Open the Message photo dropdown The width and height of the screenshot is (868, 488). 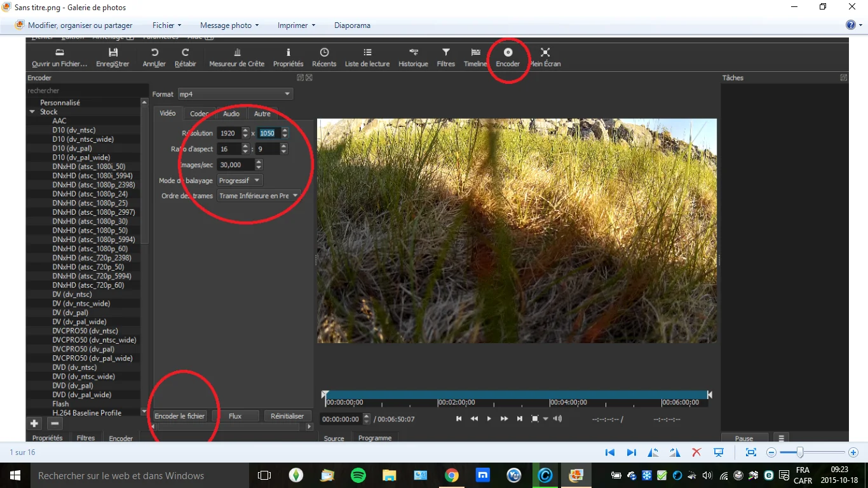pyautogui.click(x=229, y=25)
